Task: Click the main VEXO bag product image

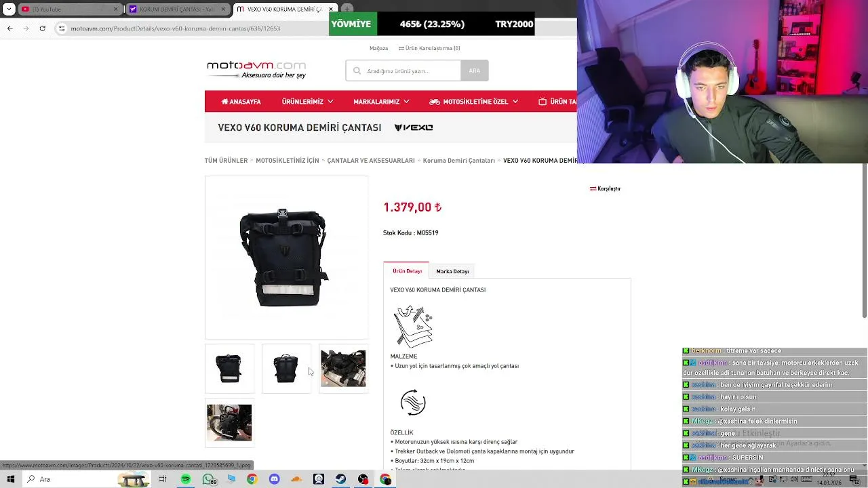Action: click(x=286, y=258)
